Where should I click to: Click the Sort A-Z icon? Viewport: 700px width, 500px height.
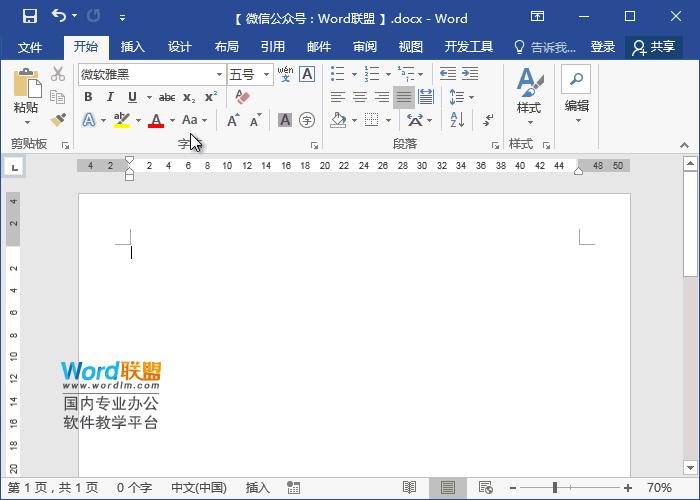457,120
